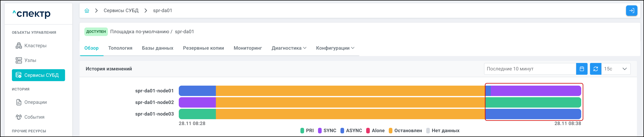
Task: Open Операции history page
Action: (x=35, y=102)
